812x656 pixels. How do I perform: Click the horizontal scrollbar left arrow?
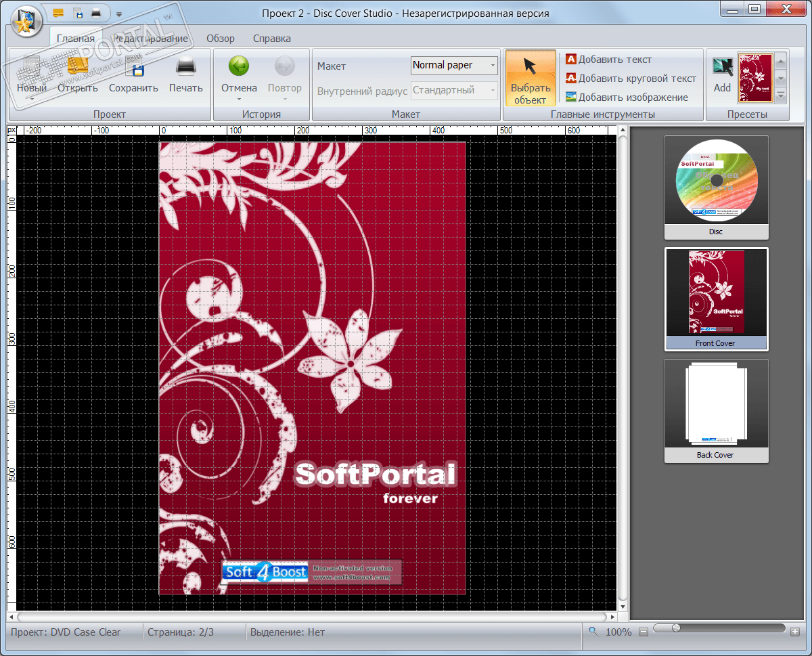(x=11, y=617)
